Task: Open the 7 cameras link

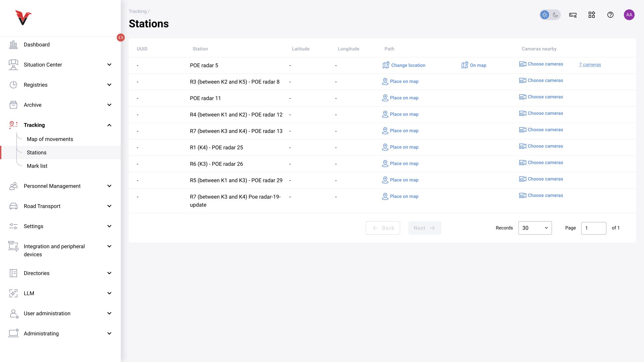Action: [590, 65]
